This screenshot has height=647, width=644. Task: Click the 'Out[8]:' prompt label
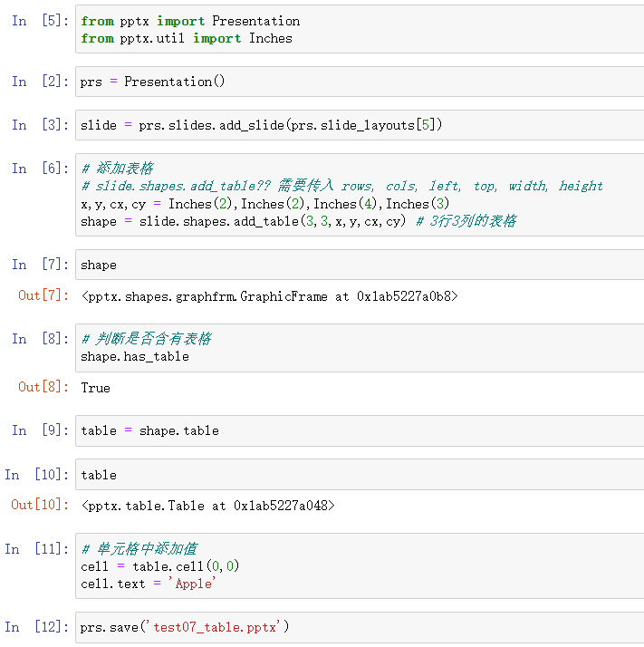43,387
